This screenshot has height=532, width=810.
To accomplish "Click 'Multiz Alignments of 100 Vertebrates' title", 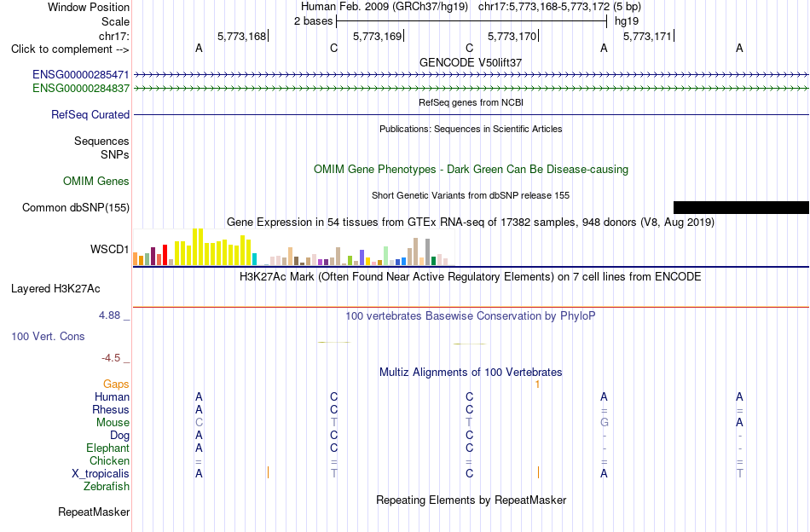I will click(x=471, y=372).
